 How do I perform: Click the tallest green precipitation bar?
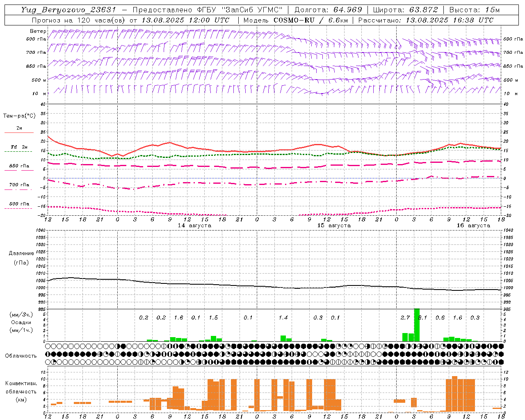(x=417, y=325)
